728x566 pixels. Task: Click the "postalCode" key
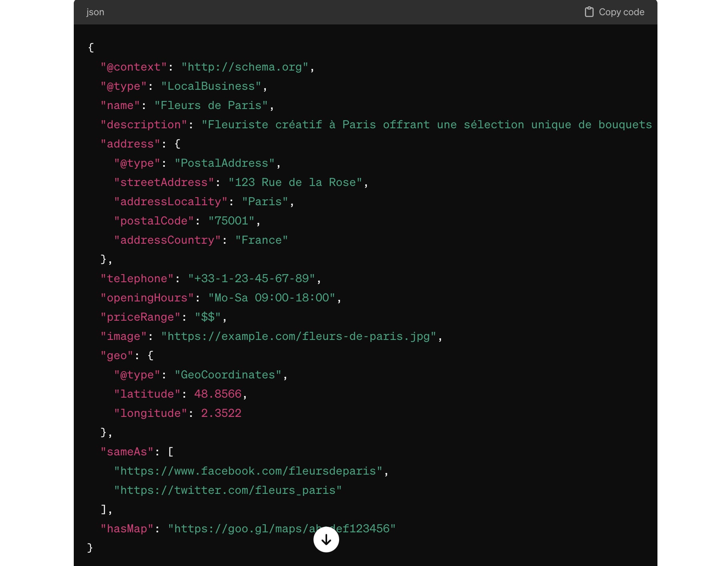154,221
